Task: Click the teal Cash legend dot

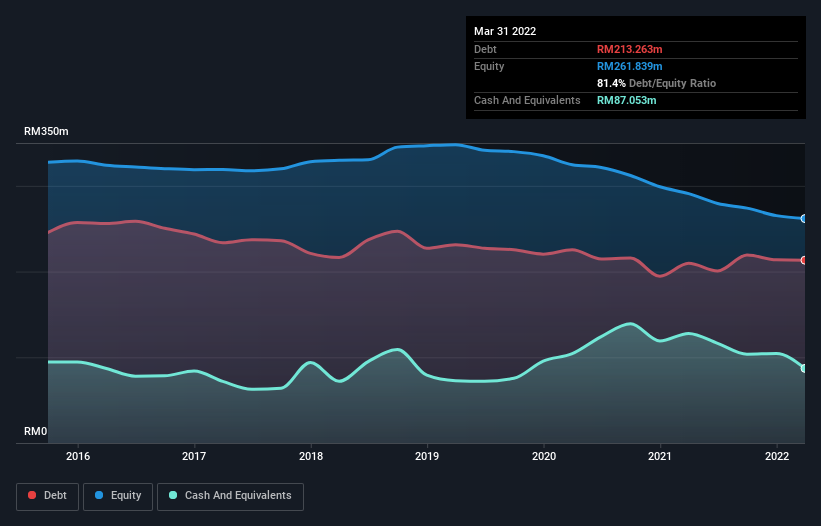Action: point(173,495)
